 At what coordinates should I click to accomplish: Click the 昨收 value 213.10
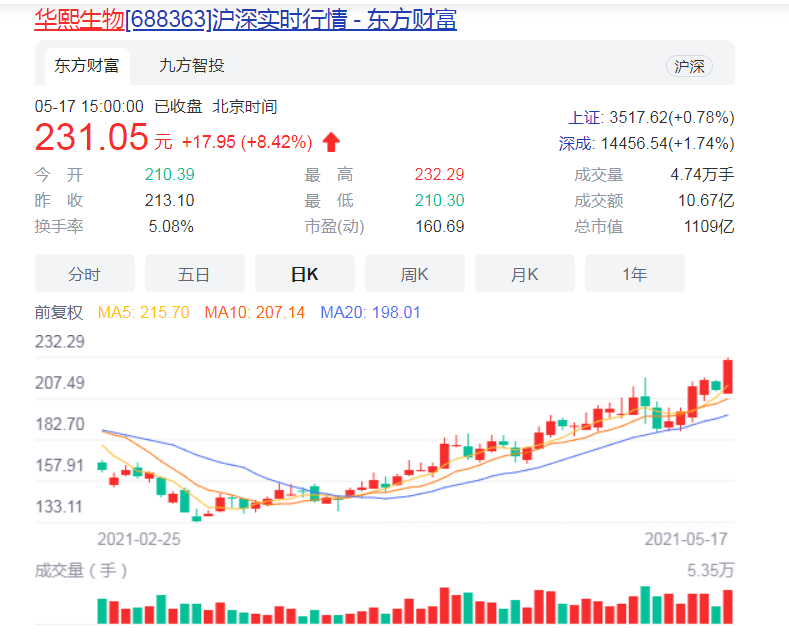tap(170, 201)
